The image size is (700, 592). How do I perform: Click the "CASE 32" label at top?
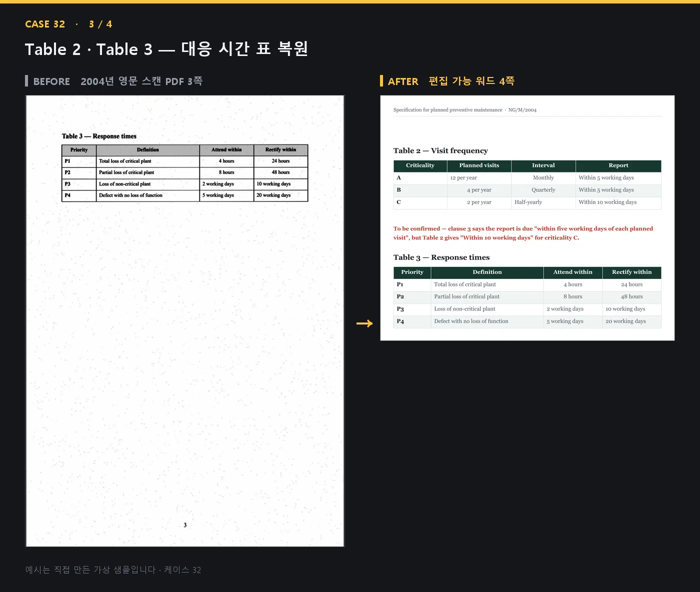pos(45,24)
